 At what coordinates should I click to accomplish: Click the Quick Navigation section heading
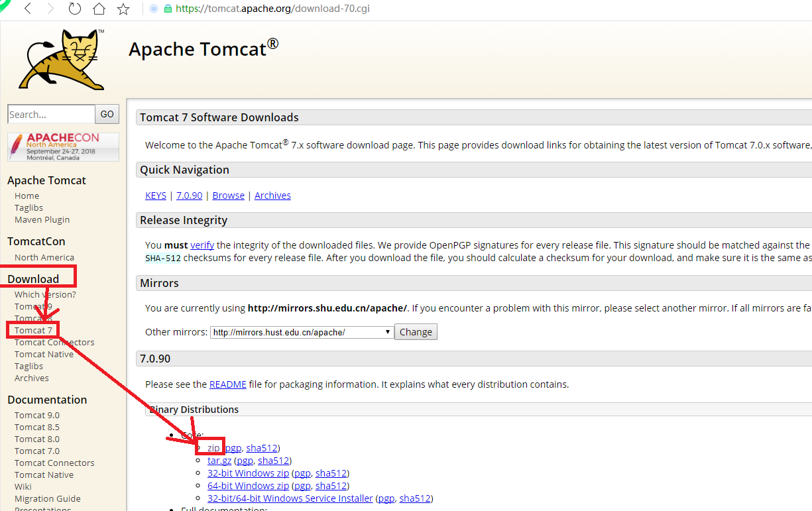coord(184,170)
